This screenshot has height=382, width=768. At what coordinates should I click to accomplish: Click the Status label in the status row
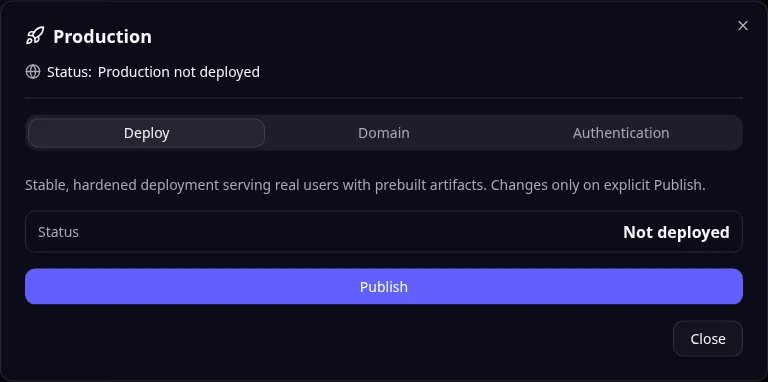[x=58, y=232]
